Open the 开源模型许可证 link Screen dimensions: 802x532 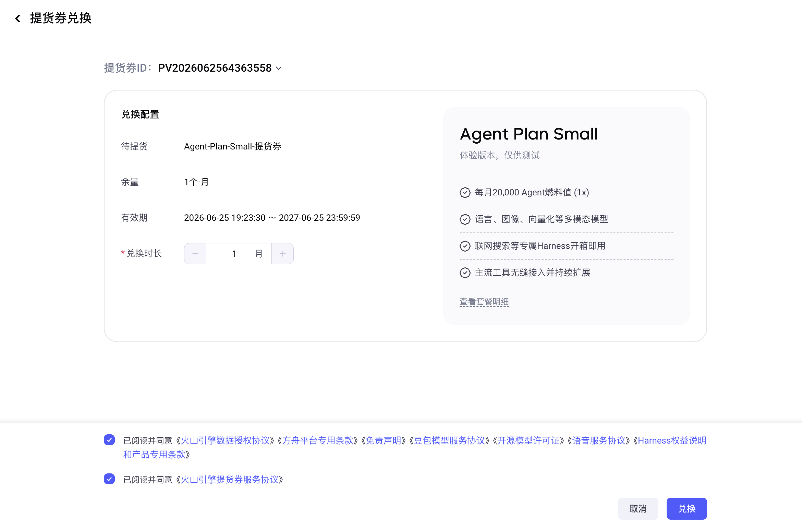(x=528, y=440)
